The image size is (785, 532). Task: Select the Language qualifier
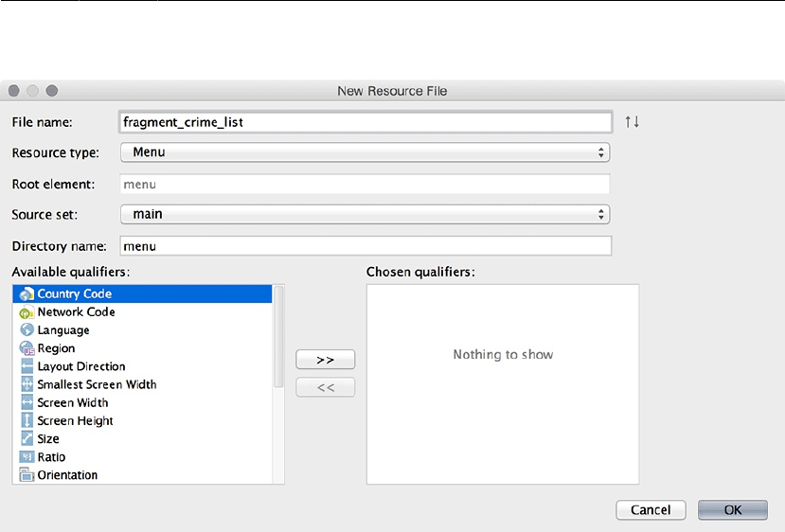point(142,330)
